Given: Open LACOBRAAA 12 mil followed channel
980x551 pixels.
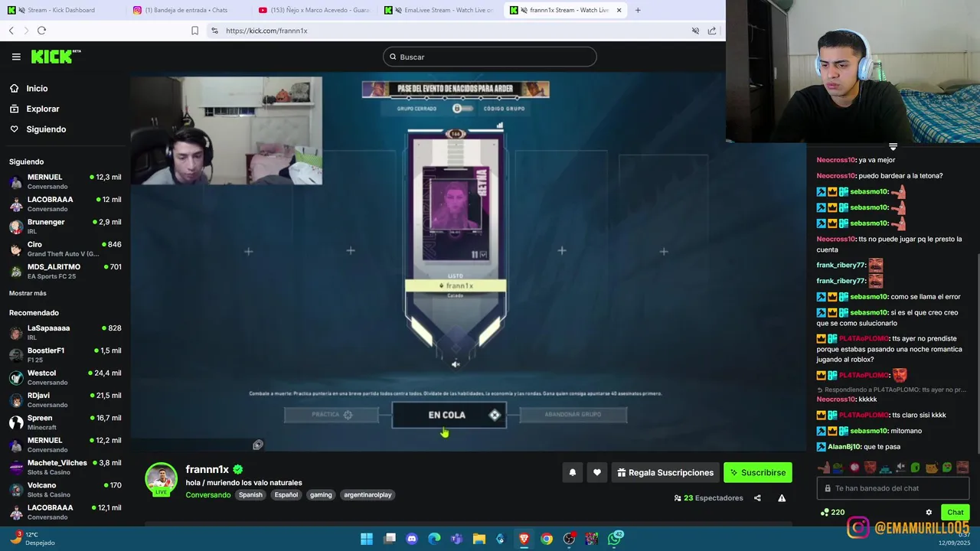Looking at the screenshot, I should 65,204.
